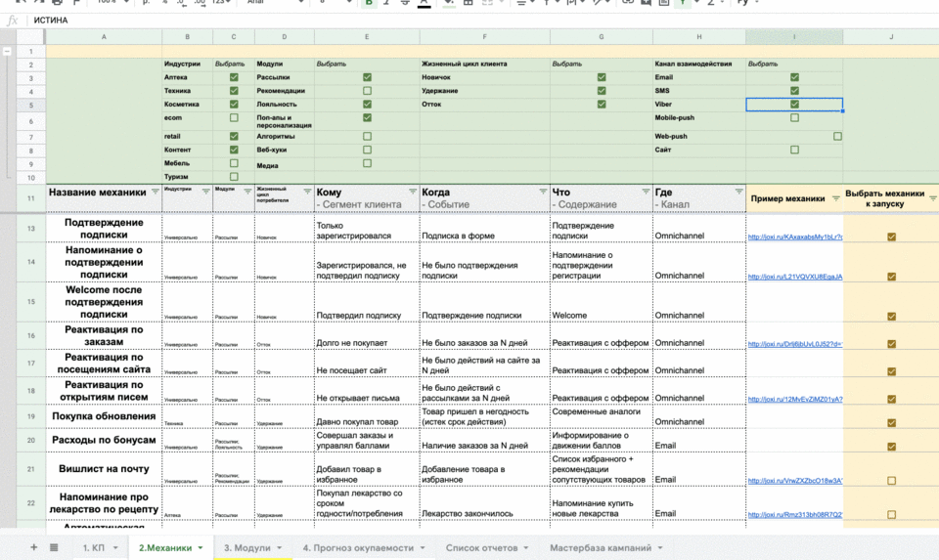Uncheck launch box for Расходы по бонусам
This screenshot has height=560, width=939.
click(892, 447)
